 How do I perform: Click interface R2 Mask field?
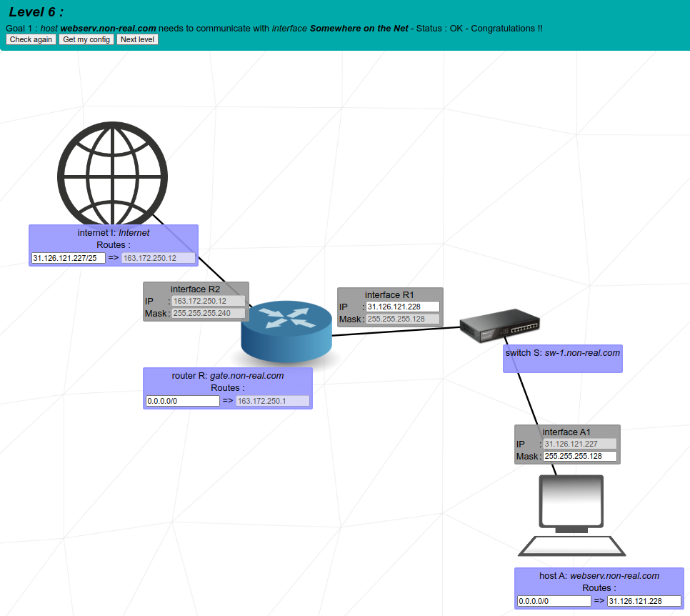pyautogui.click(x=208, y=314)
